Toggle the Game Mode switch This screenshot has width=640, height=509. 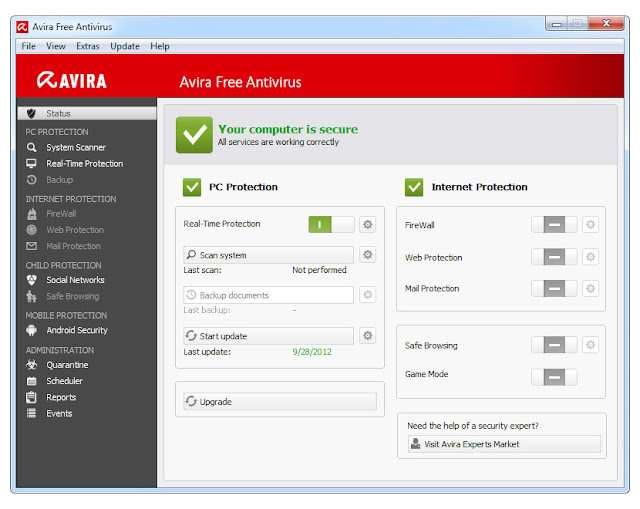pyautogui.click(x=554, y=377)
